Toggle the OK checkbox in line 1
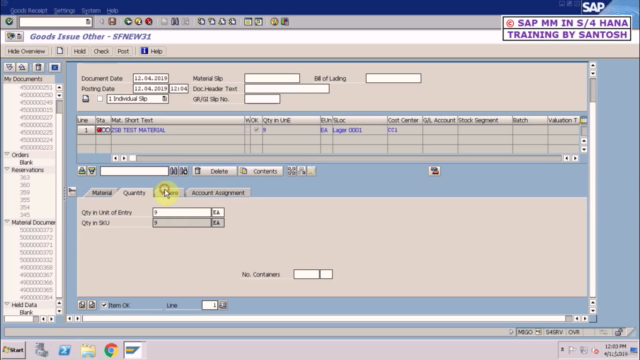The image size is (640, 360). [x=256, y=130]
